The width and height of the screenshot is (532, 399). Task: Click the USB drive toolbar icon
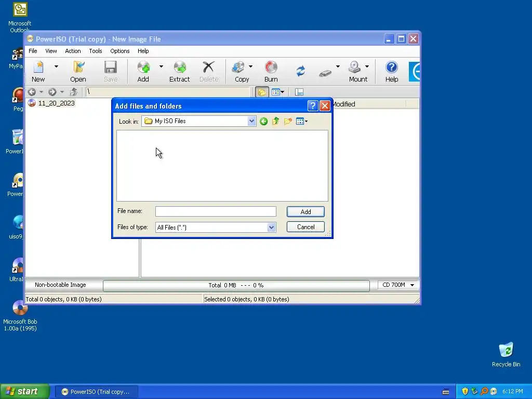coord(325,73)
